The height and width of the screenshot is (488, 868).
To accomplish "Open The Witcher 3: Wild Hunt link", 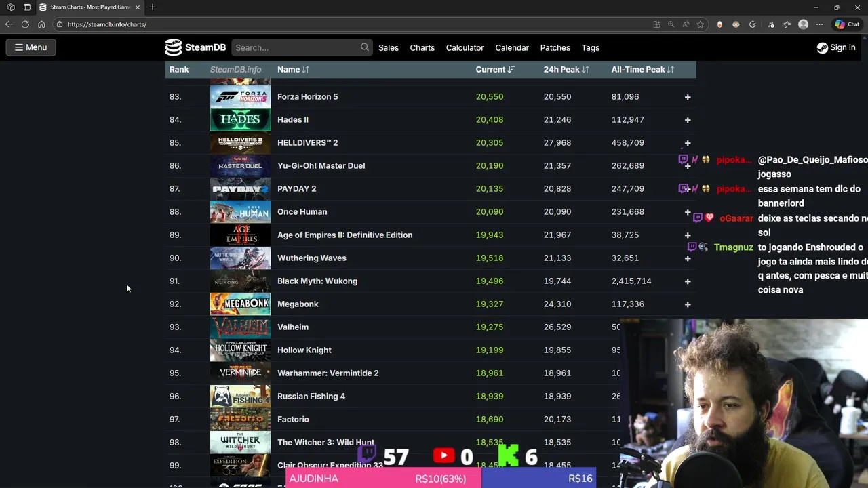I will click(x=325, y=442).
